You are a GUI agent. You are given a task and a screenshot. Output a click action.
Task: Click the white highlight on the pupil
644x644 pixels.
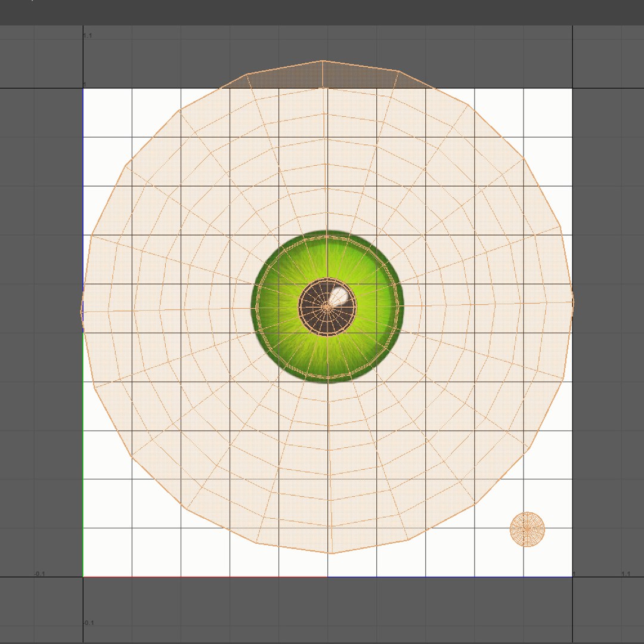[339, 296]
